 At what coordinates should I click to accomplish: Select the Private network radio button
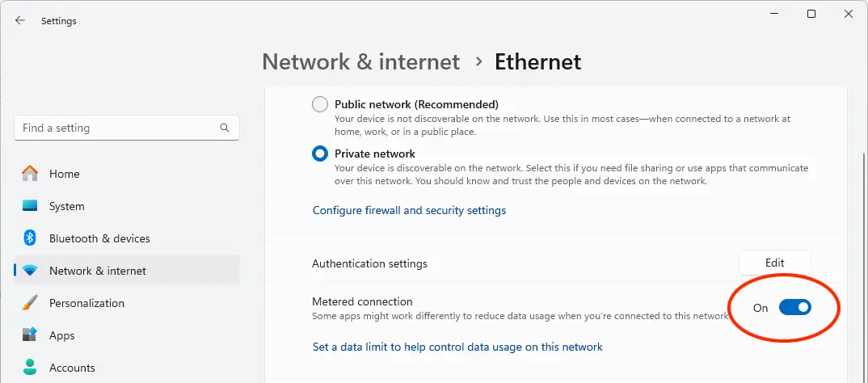pyautogui.click(x=320, y=154)
